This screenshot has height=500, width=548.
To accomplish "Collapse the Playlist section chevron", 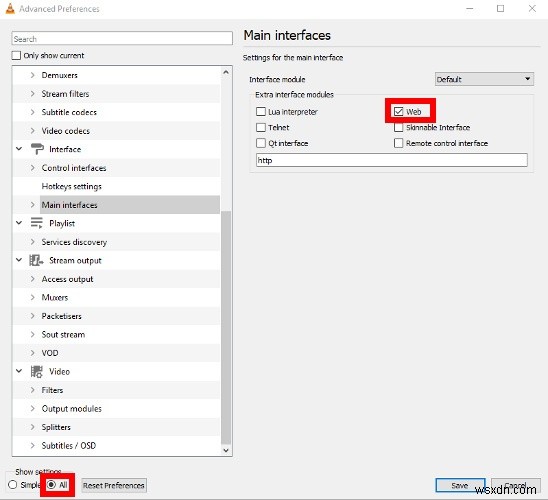I will 19,223.
